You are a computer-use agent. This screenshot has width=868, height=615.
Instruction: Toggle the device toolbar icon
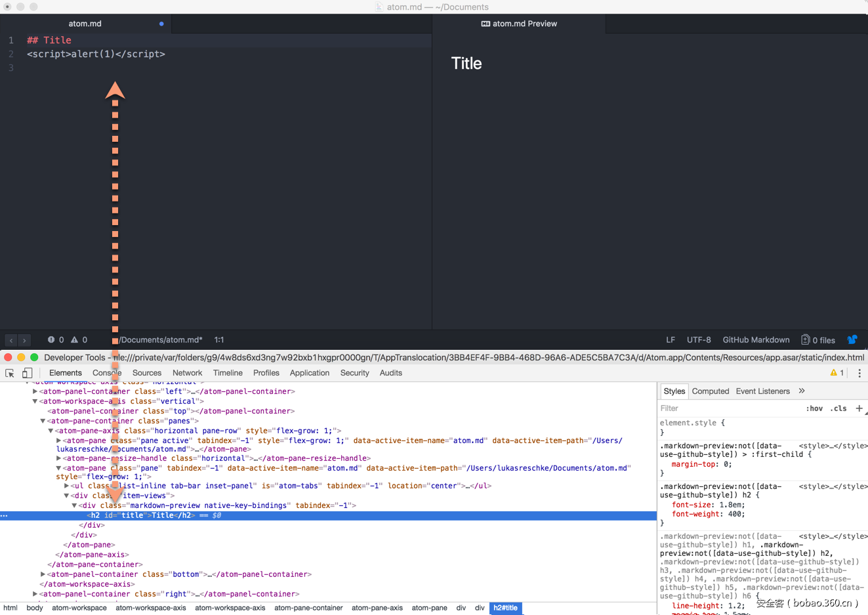click(27, 373)
